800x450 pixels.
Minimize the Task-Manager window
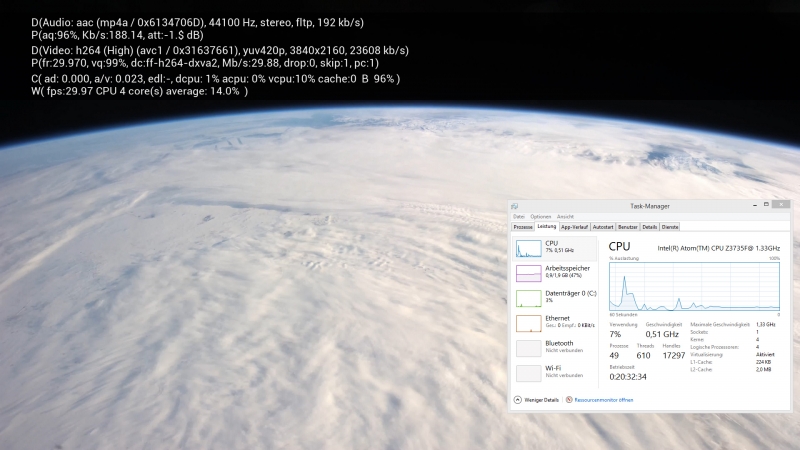(x=755, y=205)
